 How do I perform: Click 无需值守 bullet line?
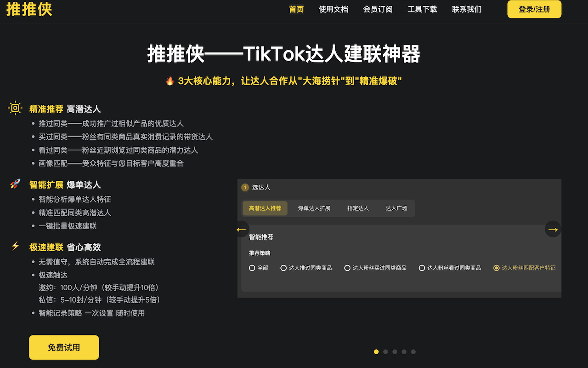[x=96, y=262]
